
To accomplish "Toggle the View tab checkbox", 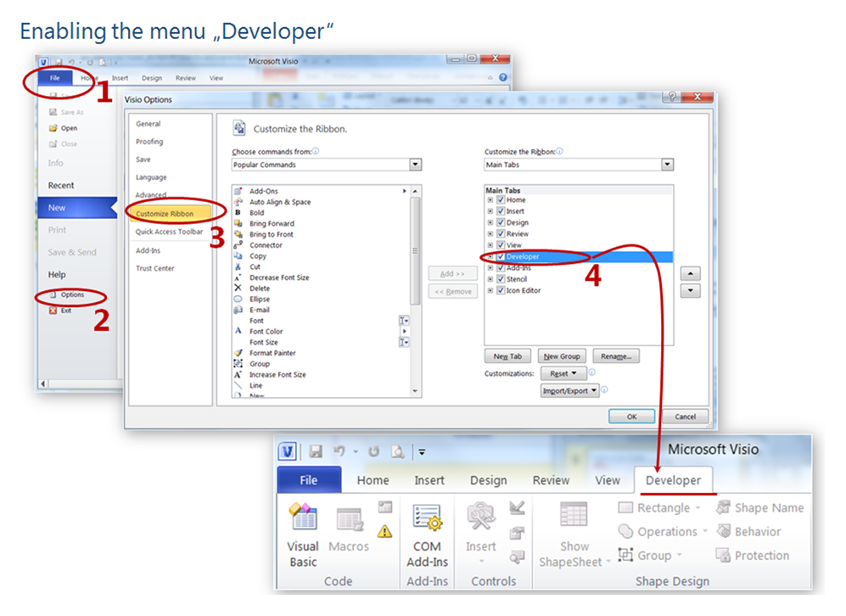I will [501, 245].
